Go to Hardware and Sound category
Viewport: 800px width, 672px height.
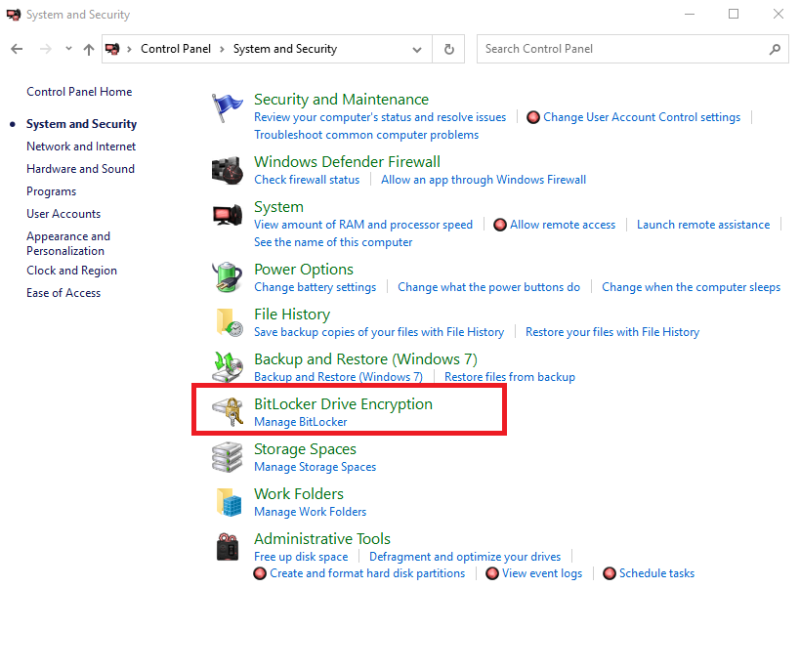80,169
